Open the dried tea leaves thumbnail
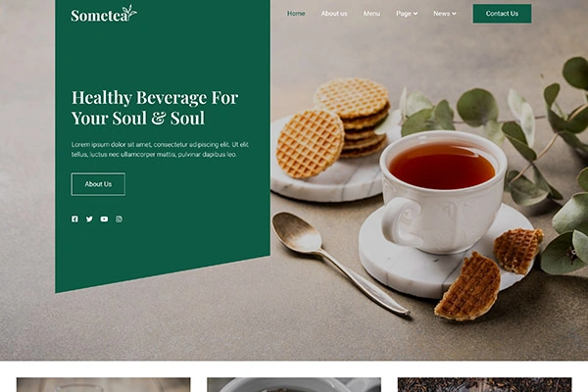The image size is (588, 392). [x=484, y=385]
